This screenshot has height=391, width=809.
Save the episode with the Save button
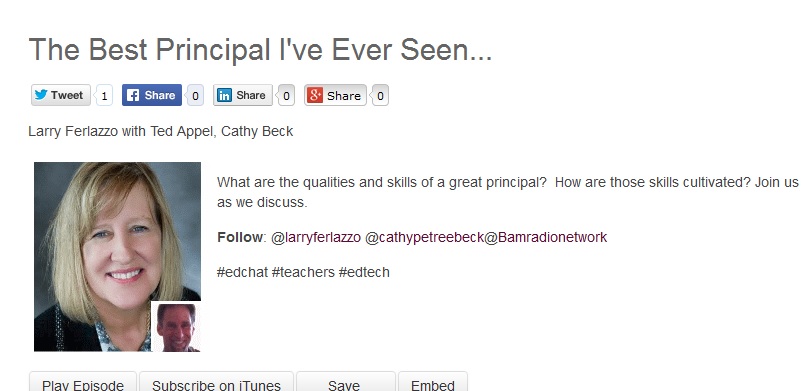tap(346, 384)
